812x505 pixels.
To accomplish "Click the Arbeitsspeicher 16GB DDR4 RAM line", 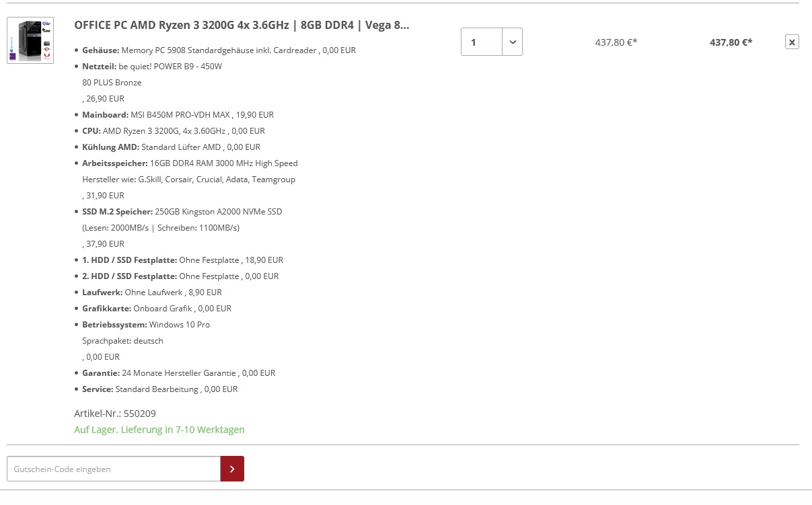I will 190,163.
